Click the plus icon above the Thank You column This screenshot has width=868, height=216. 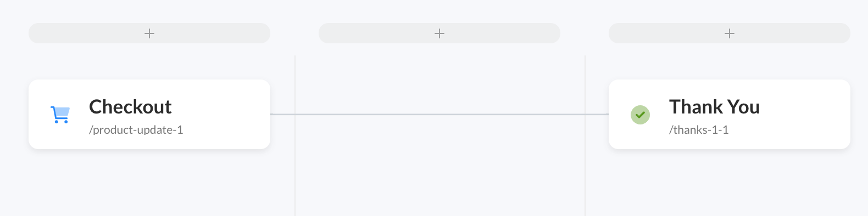coord(730,33)
